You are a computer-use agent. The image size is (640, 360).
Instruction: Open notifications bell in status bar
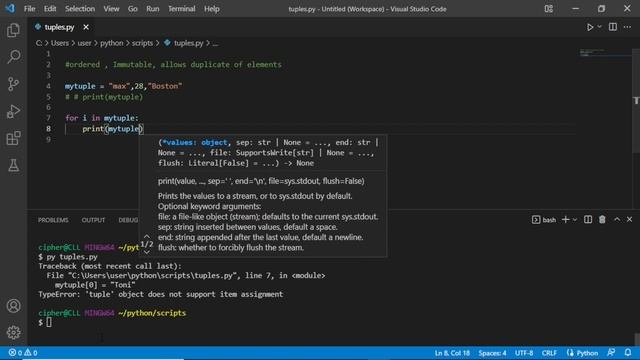[x=628, y=353]
